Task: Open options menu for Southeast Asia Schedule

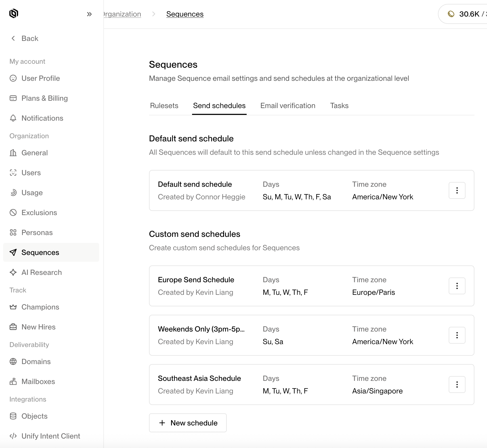Action: click(457, 385)
